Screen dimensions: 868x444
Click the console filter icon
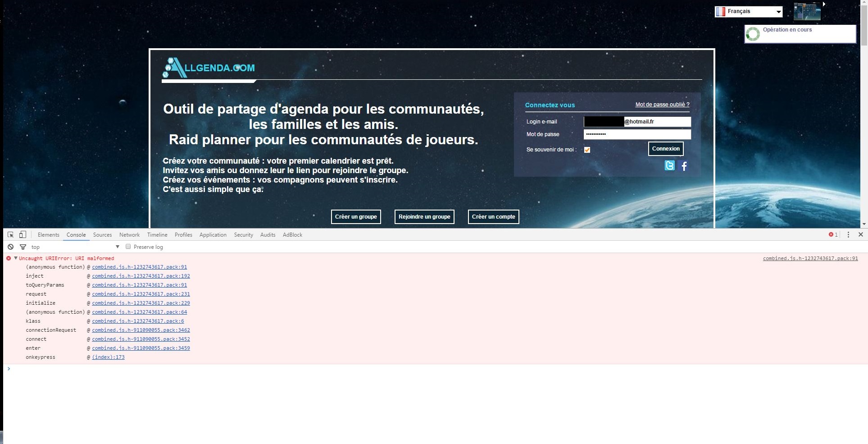coord(23,247)
